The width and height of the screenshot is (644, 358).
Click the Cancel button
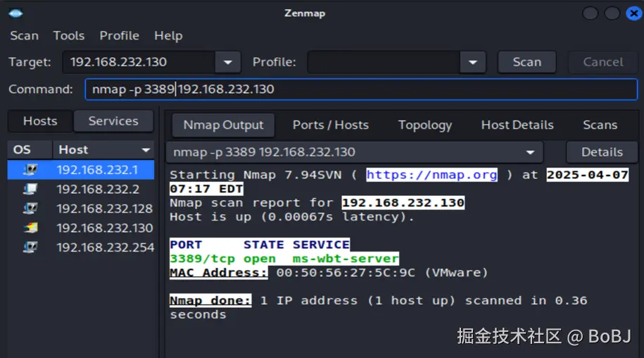click(x=603, y=62)
